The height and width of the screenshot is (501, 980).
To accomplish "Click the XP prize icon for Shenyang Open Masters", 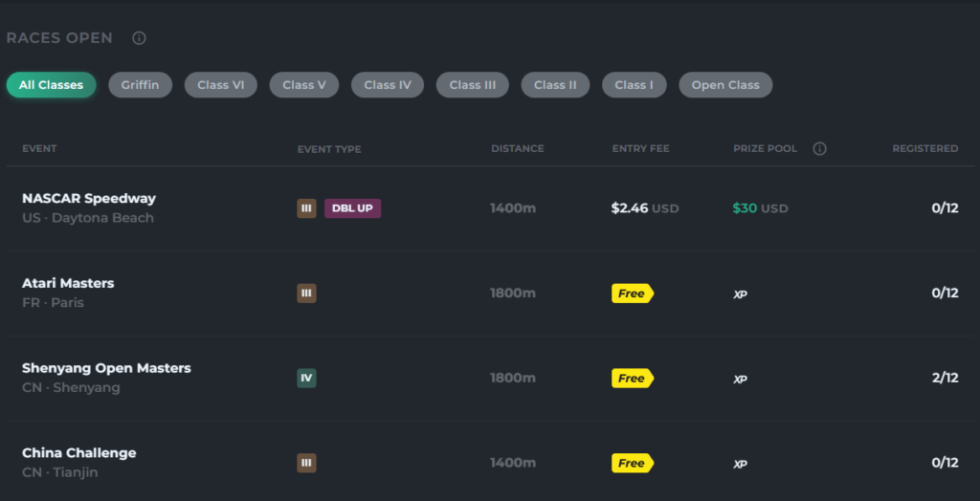I will (x=740, y=379).
